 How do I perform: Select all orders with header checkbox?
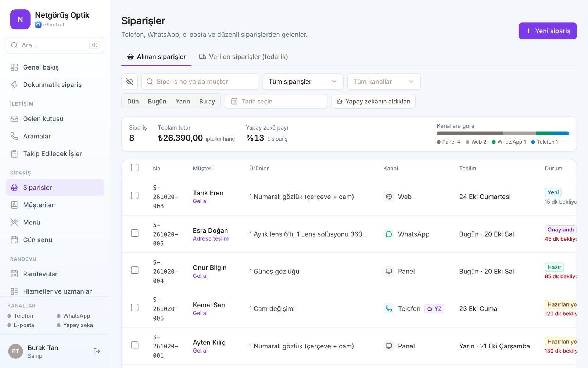pyautogui.click(x=135, y=168)
